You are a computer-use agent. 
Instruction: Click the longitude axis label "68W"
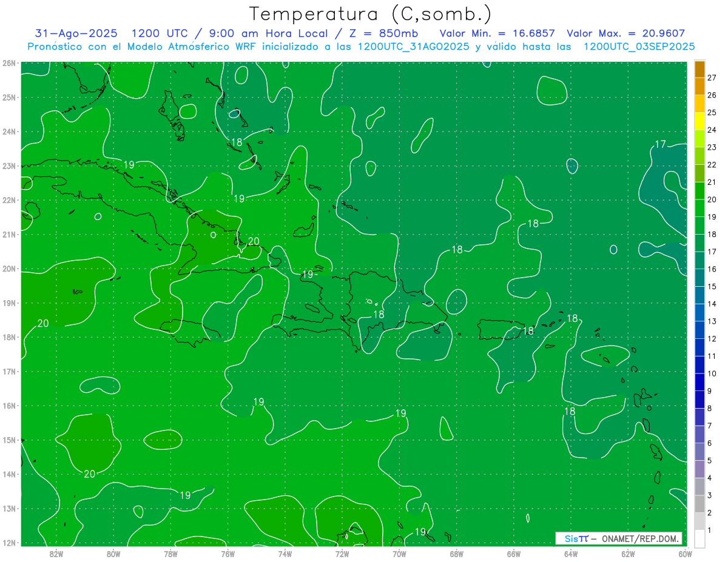[456, 553]
